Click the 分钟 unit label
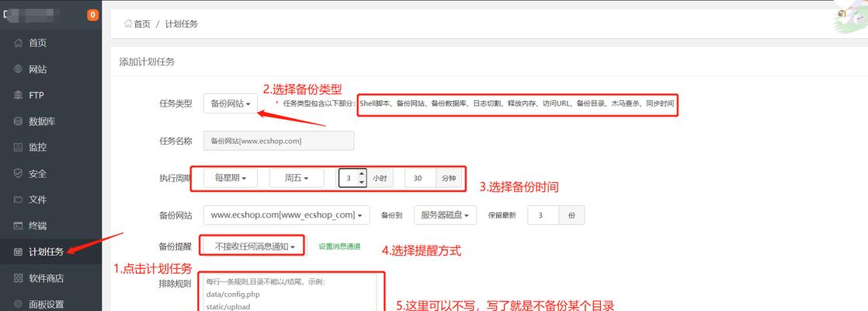Viewport: 868px width, 311px height. click(x=449, y=178)
